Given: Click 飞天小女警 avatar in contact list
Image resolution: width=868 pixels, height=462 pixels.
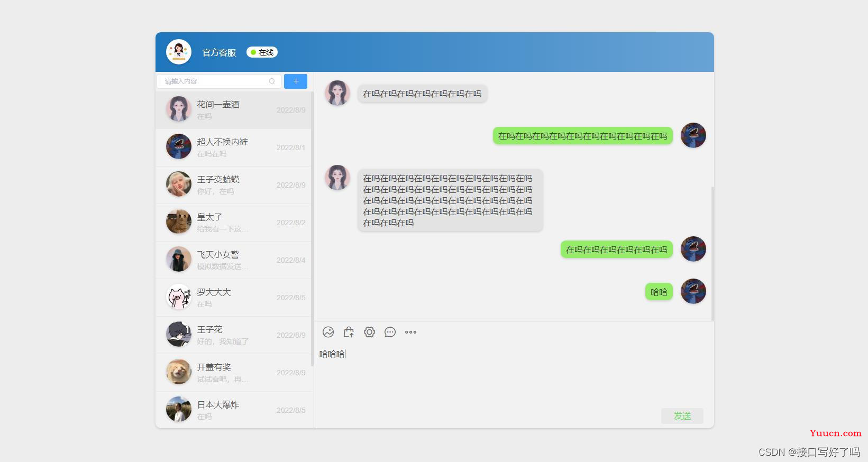Looking at the screenshot, I should click(179, 259).
